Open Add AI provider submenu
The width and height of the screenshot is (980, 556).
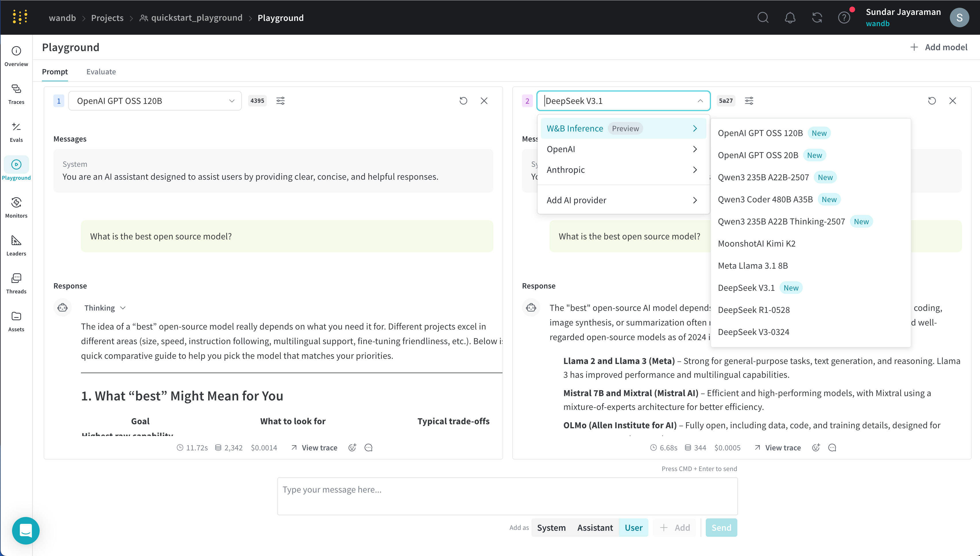(x=623, y=200)
